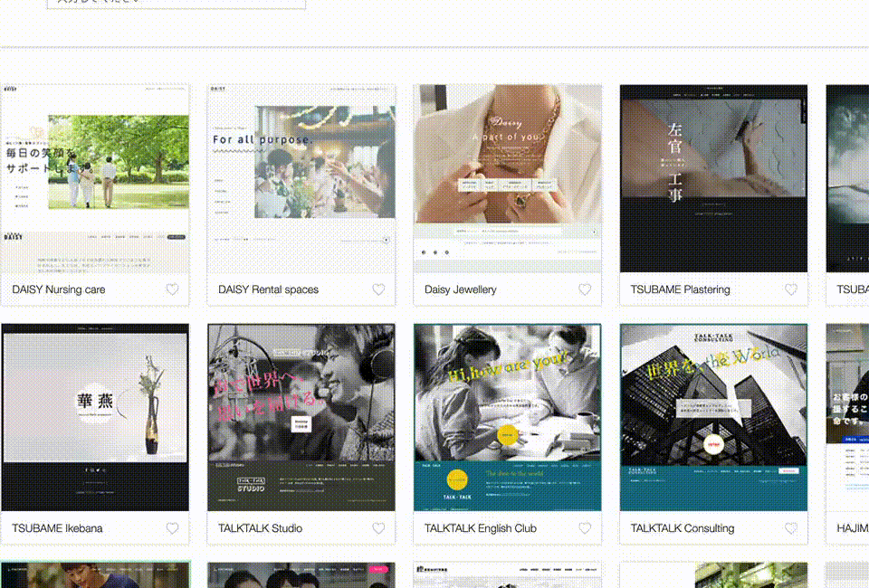This screenshot has height=588, width=869.
Task: Favorite the TALKTALK Consulting template
Action: pos(791,528)
